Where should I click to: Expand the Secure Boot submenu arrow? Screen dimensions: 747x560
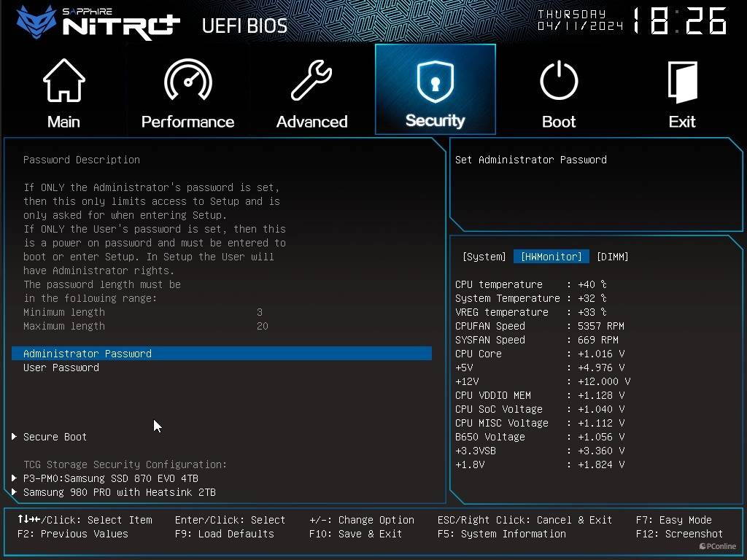click(x=15, y=437)
